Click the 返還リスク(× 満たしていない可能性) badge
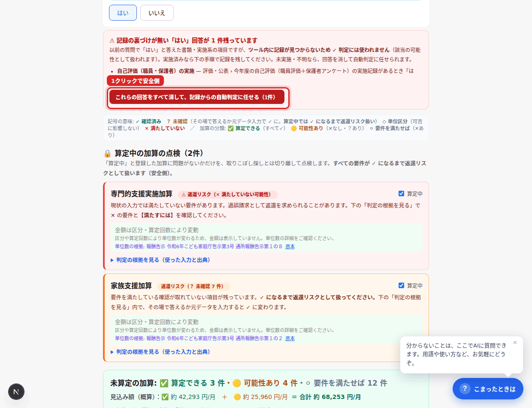 (227, 195)
